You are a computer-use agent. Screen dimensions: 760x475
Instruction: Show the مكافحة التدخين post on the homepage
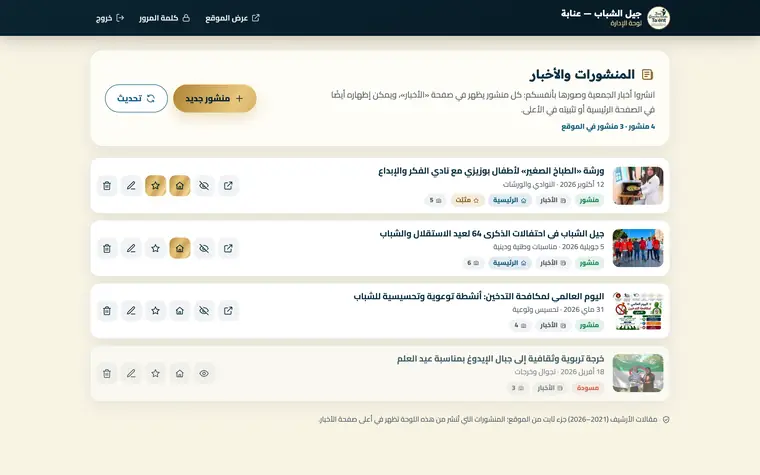(x=180, y=311)
